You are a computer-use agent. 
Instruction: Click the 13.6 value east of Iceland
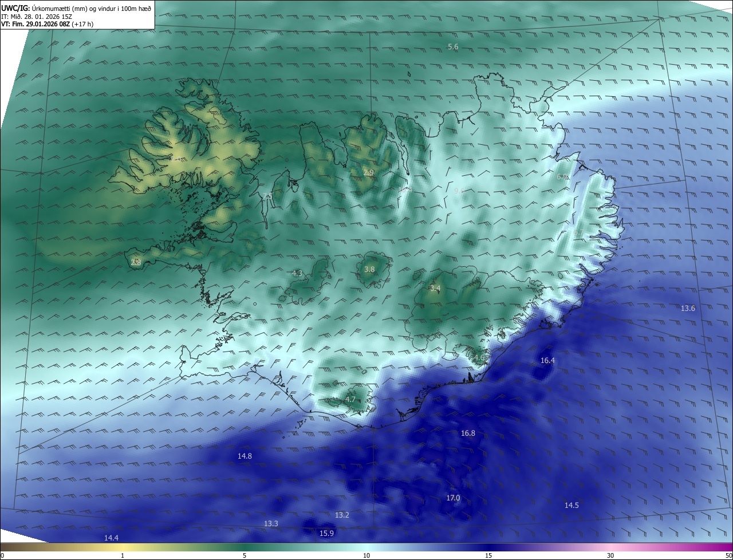[688, 309]
